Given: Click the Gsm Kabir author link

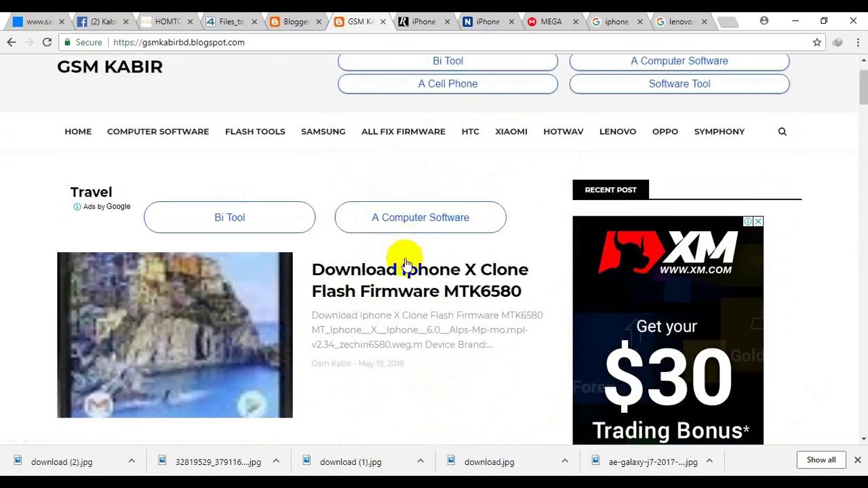Looking at the screenshot, I should (x=331, y=363).
